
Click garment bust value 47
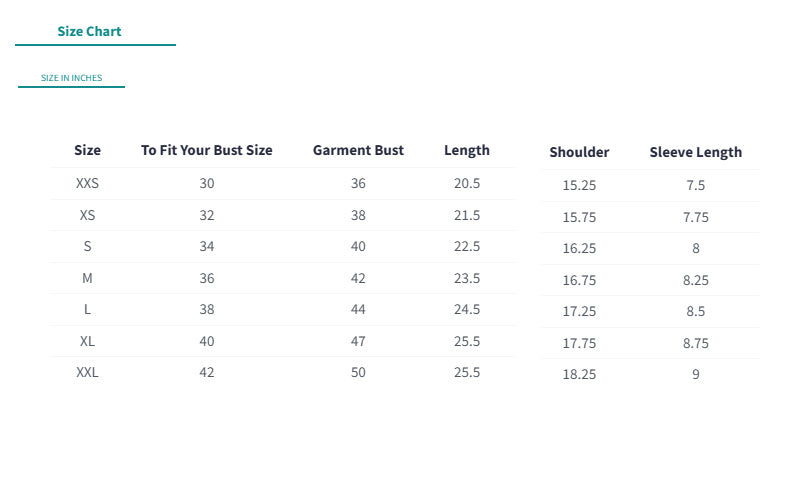click(358, 341)
